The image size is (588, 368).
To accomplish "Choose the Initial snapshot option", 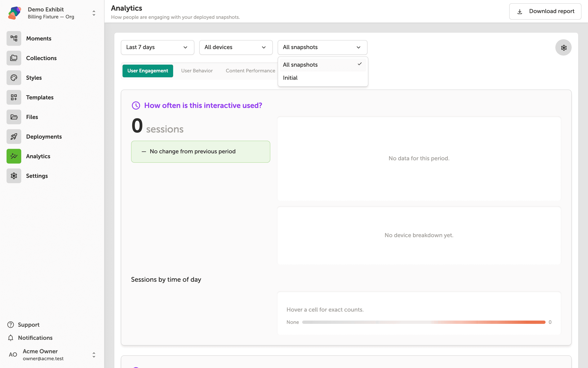I will point(323,78).
